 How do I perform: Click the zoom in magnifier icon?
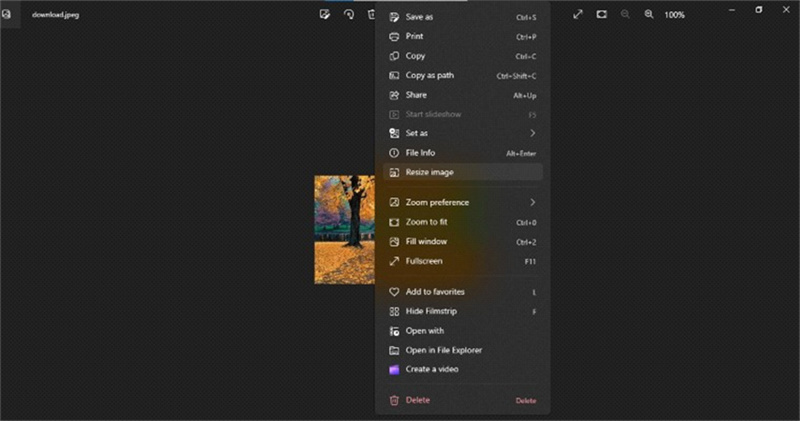tap(648, 14)
